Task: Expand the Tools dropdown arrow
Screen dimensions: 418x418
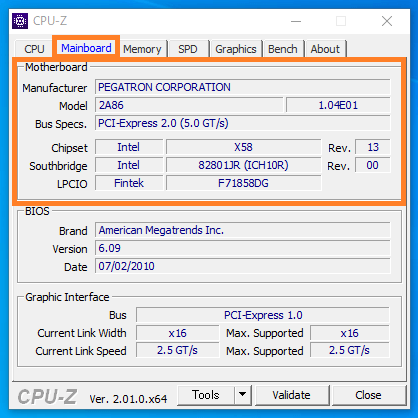Action: click(x=242, y=395)
